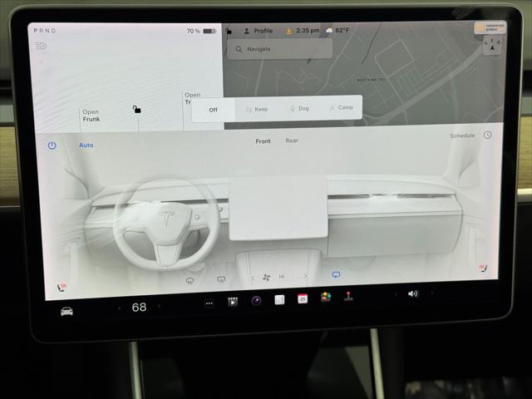Open the Profile menu
This screenshot has width=532, height=399.
point(259,31)
